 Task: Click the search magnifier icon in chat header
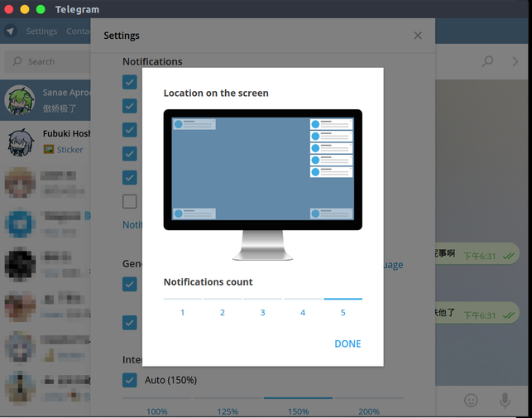coord(488,61)
